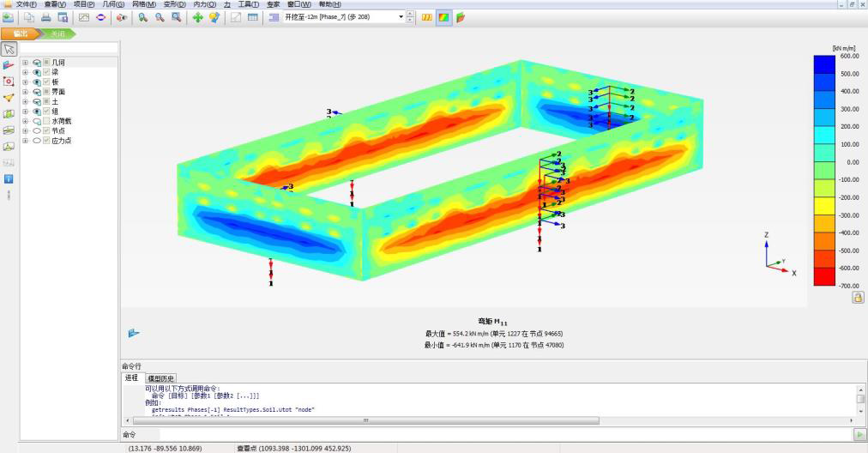Expand the 节点 tree node

coord(25,130)
